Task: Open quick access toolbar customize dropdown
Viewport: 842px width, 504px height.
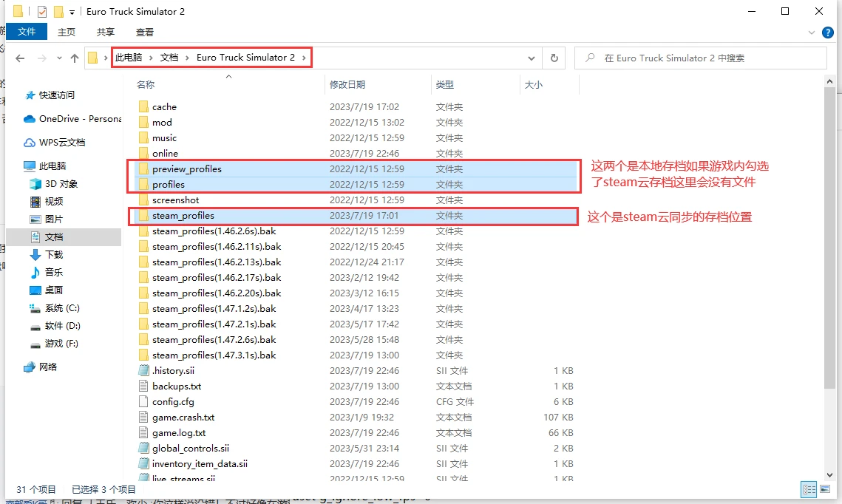Action: 72,12
